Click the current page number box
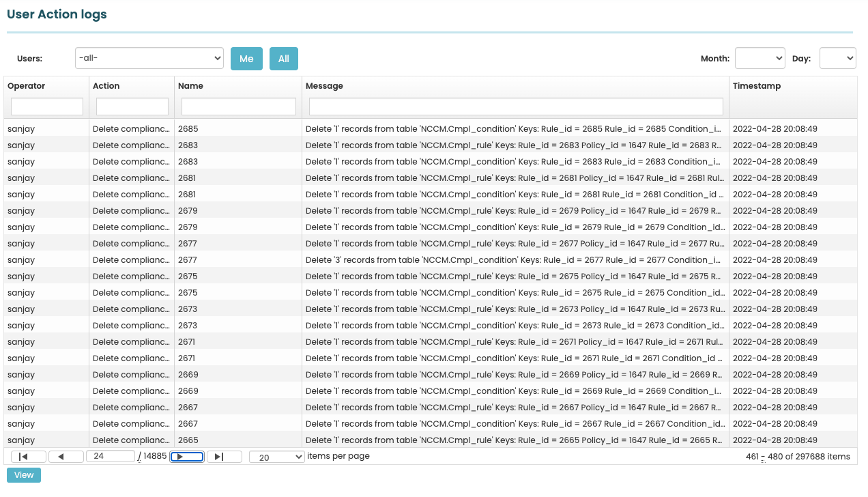Image resolution: width=868 pixels, height=497 pixels. coord(111,456)
